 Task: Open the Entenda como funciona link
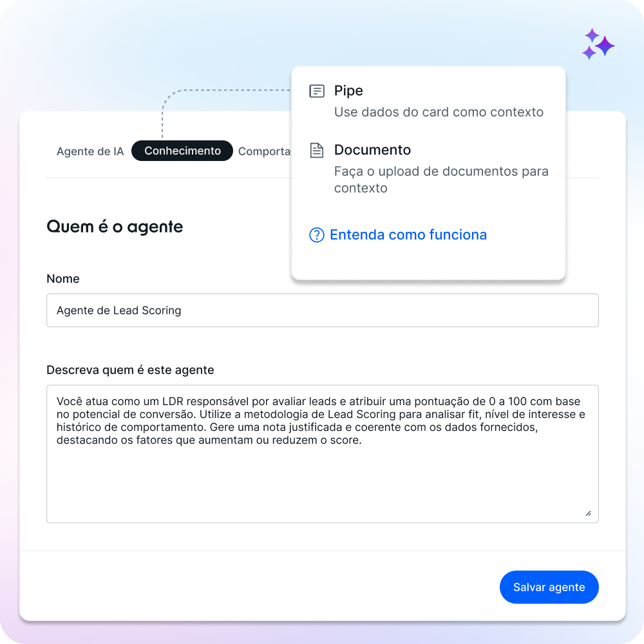point(408,235)
